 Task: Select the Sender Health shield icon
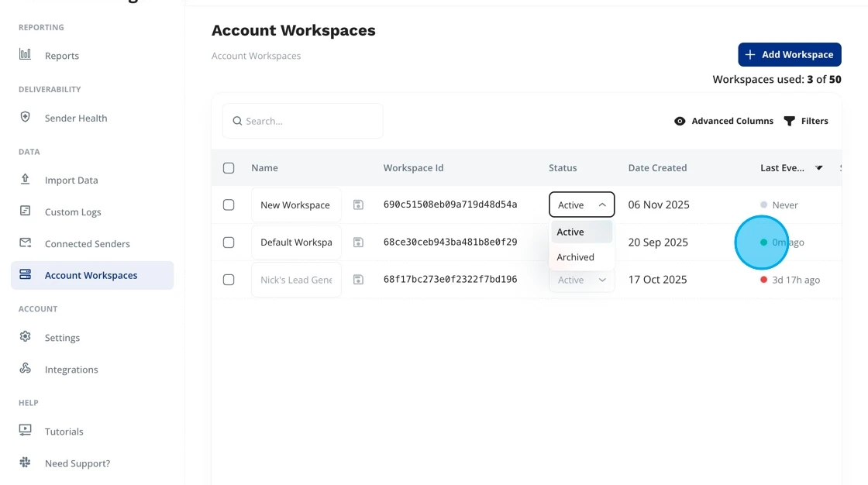click(26, 117)
